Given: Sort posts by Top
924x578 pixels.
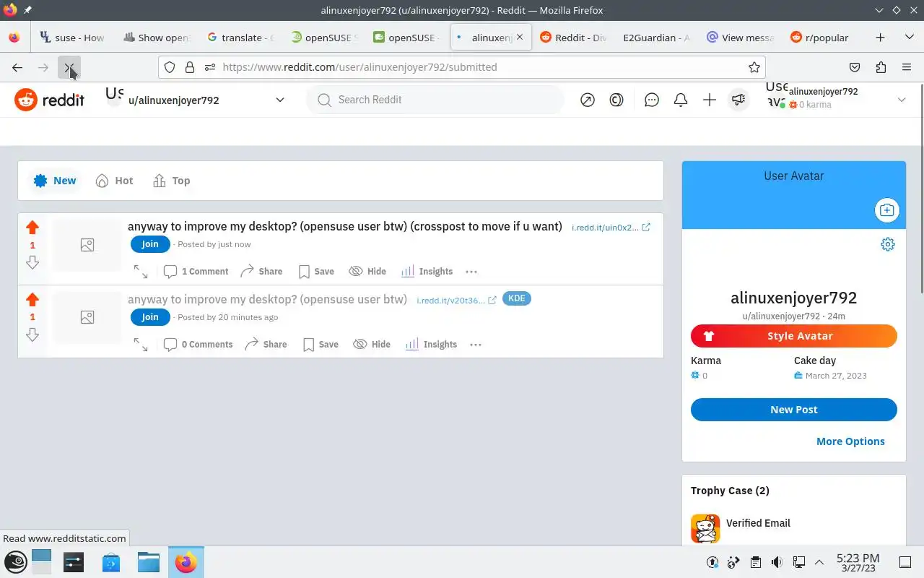Looking at the screenshot, I should click(172, 181).
